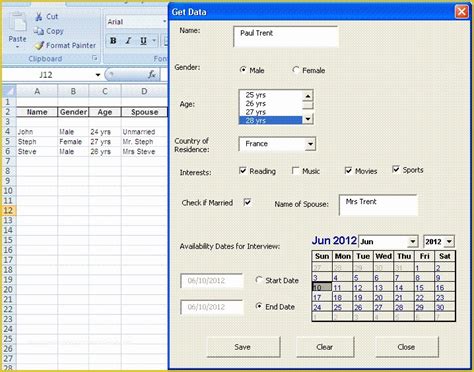Image resolution: width=474 pixels, height=372 pixels.
Task: Open the Name Box dropdown arrow
Action: click(98, 75)
